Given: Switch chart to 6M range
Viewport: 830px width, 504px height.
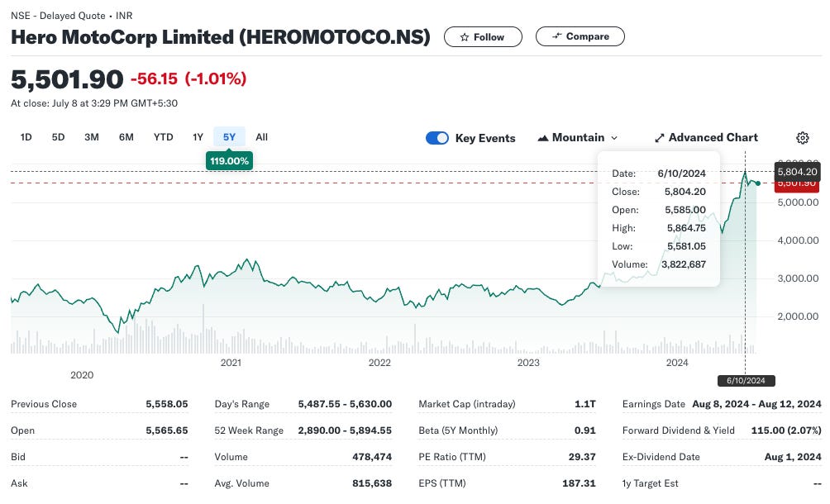Looking at the screenshot, I should [126, 137].
